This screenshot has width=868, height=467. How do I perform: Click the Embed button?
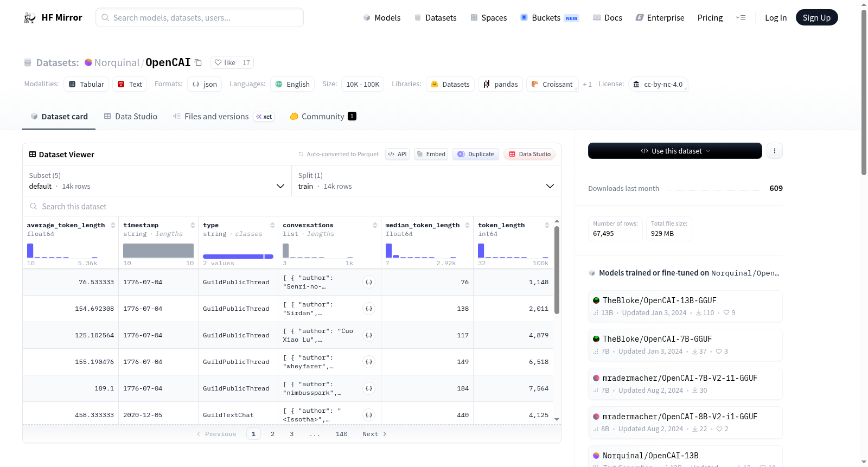click(431, 154)
